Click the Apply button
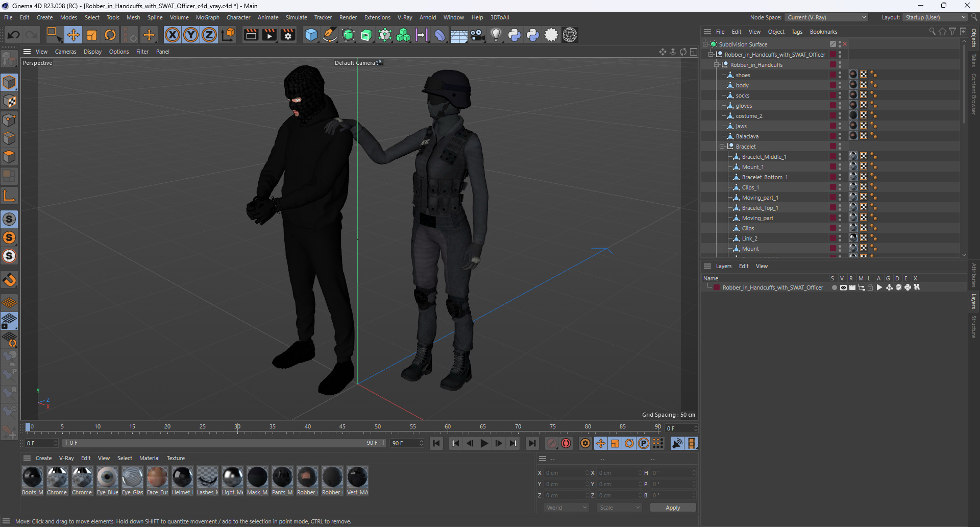 673,508
